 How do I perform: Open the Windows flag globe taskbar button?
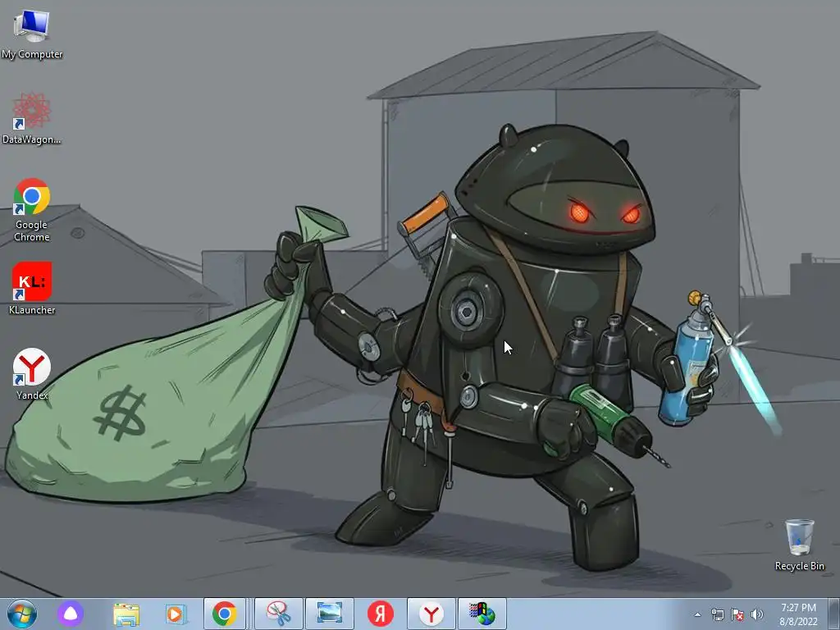(x=482, y=614)
